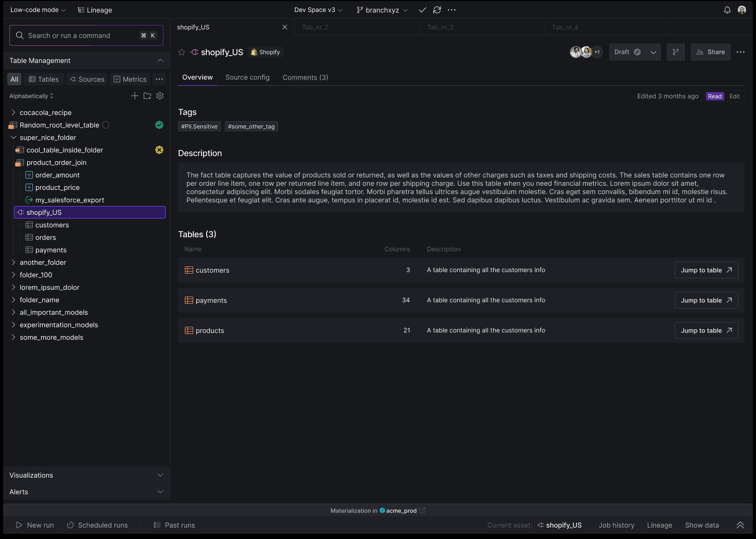The height and width of the screenshot is (539, 756).
Task: Switch to Tab_nr_4
Action: 607,27
